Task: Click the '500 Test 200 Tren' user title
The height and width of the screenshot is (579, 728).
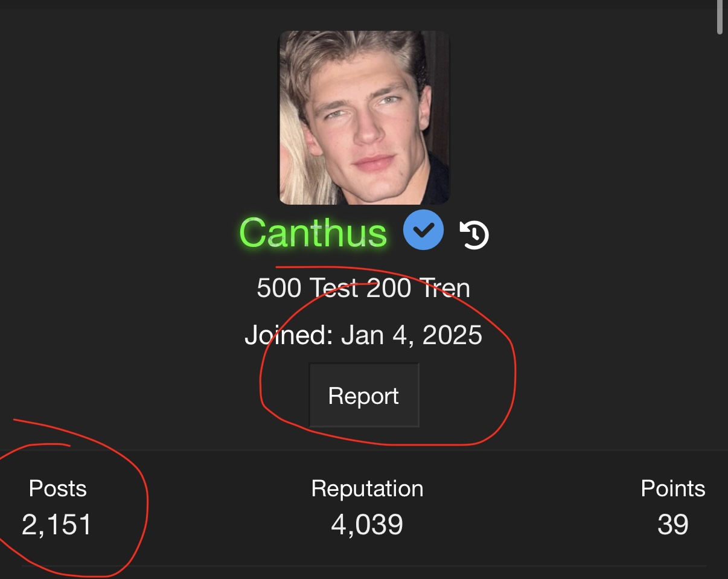Action: click(x=363, y=288)
